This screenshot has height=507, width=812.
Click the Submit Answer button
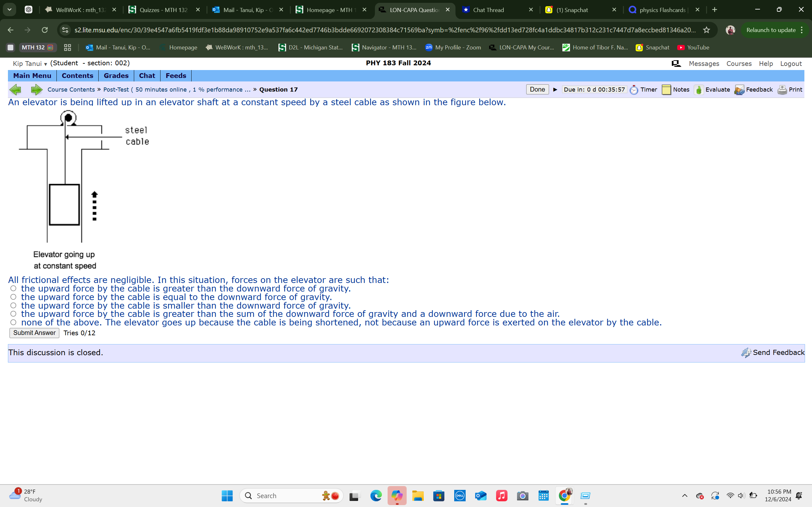click(x=34, y=333)
